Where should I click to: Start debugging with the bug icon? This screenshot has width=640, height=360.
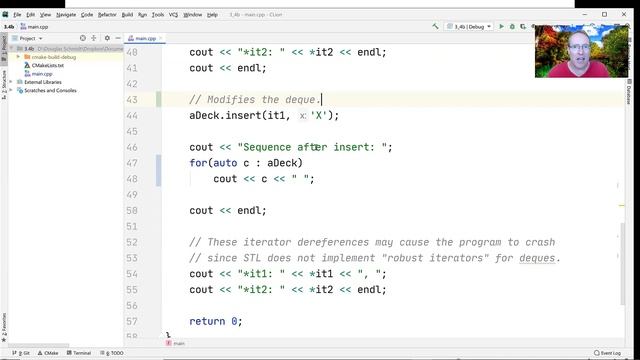point(512,27)
